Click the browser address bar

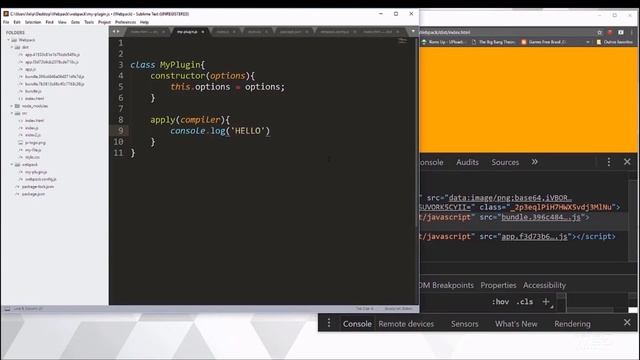click(506, 32)
